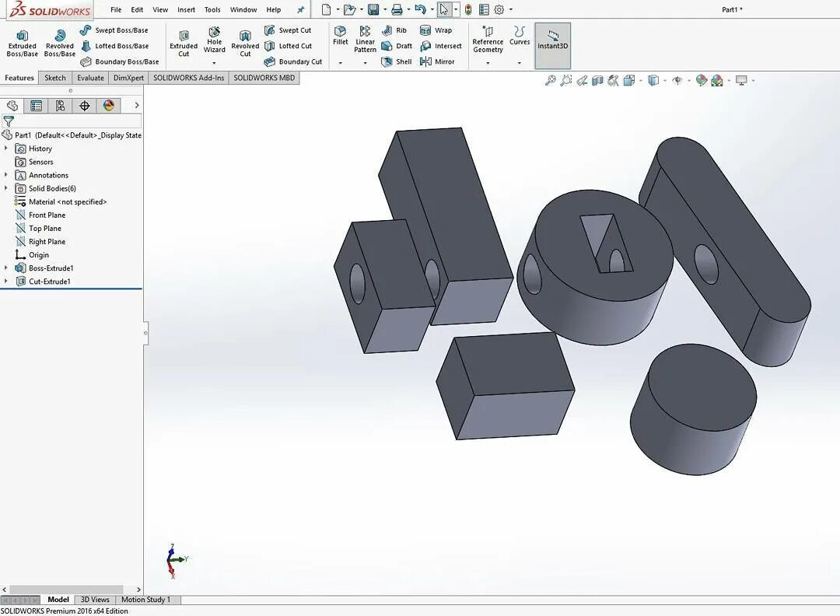Open the FeatureManager design tree tab
This screenshot has height=616, width=840.
pos(12,106)
